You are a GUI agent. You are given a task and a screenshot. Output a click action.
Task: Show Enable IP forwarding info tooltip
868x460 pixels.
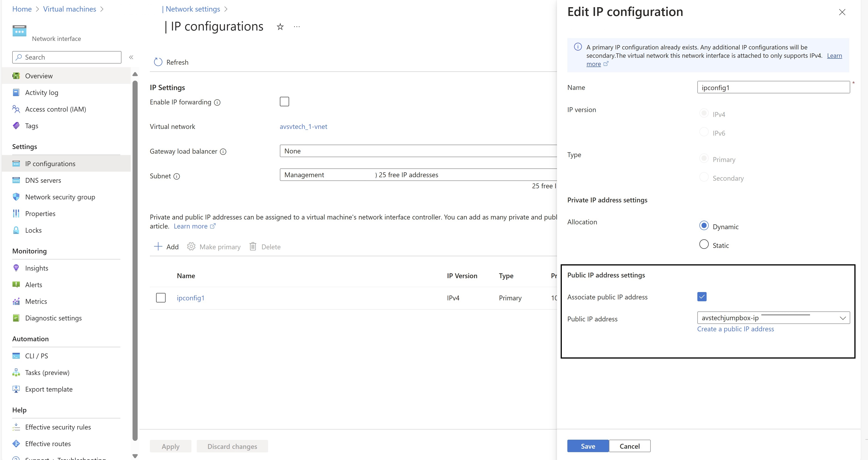217,103
